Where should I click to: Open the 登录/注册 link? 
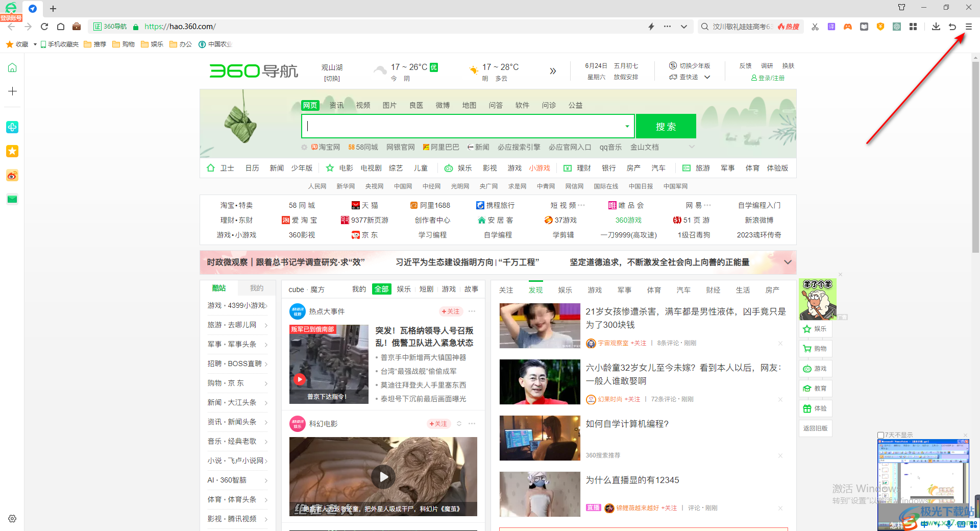click(x=768, y=78)
